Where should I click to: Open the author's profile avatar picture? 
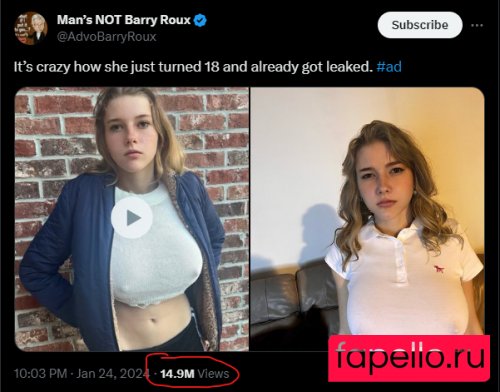(x=30, y=28)
